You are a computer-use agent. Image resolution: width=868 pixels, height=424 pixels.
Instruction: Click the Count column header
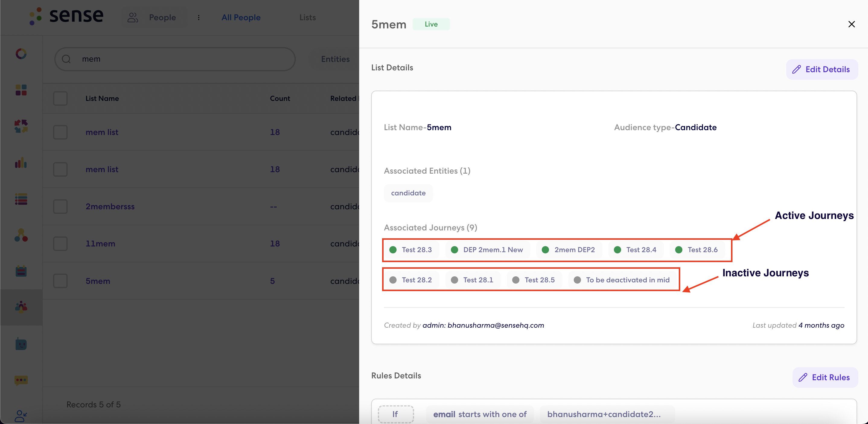tap(280, 98)
